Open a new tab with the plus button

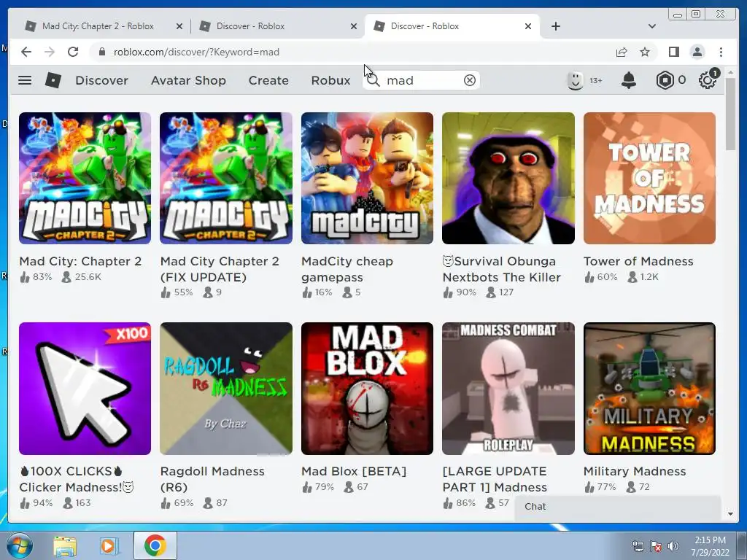(x=555, y=26)
